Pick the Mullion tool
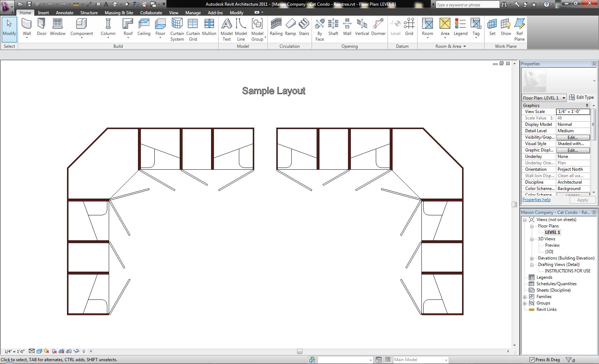Image resolution: width=599 pixels, height=364 pixels. pos(209,27)
